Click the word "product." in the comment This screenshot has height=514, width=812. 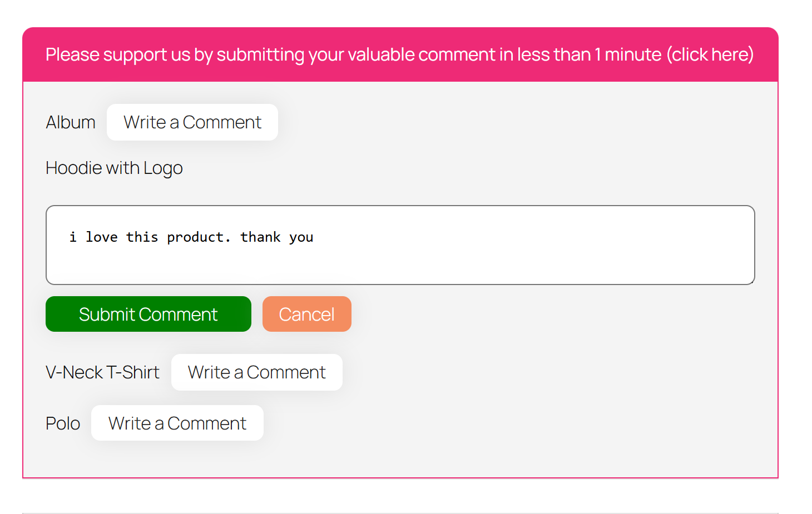[x=199, y=237]
